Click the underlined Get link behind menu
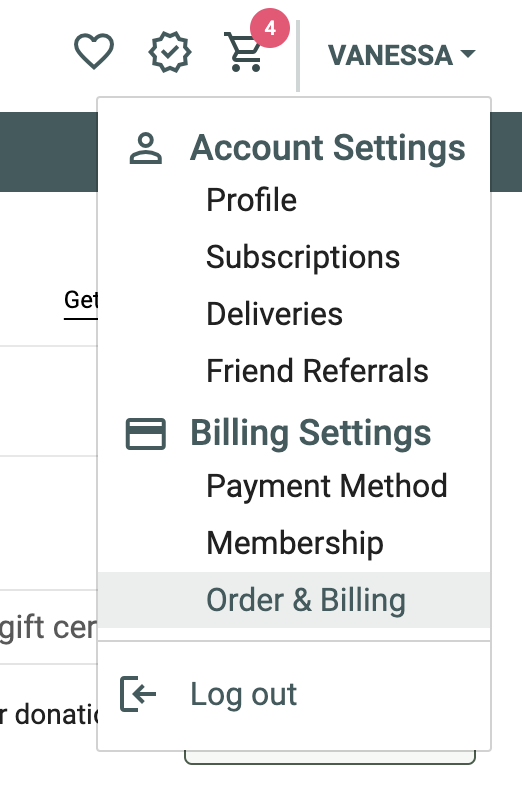Viewport: 522px width, 798px height. (x=81, y=300)
